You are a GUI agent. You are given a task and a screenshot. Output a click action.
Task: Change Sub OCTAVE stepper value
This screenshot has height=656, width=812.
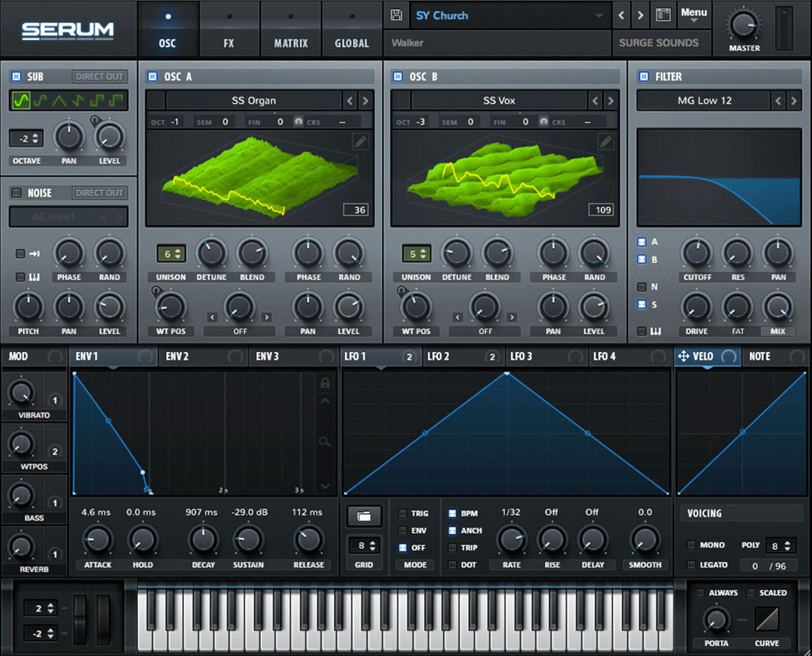pyautogui.click(x=26, y=138)
